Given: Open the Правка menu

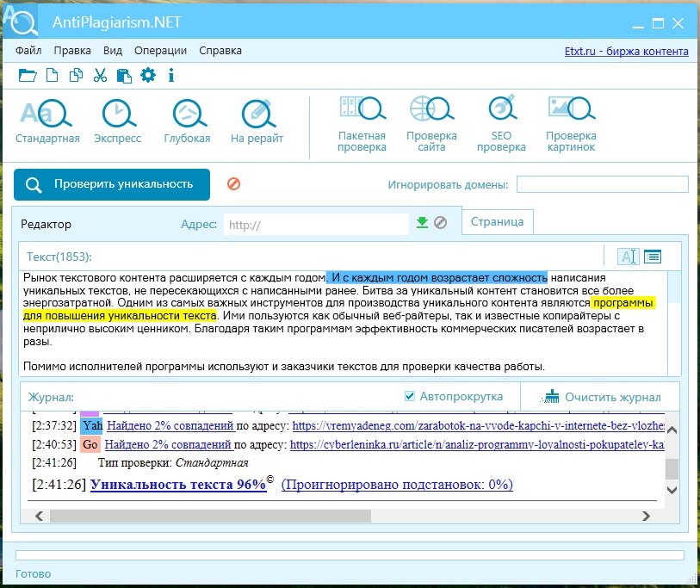Looking at the screenshot, I should pyautogui.click(x=72, y=51).
